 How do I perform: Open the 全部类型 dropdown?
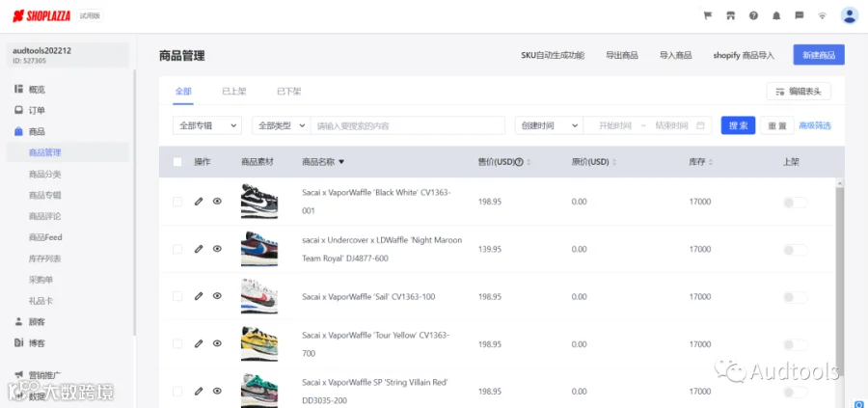click(282, 125)
